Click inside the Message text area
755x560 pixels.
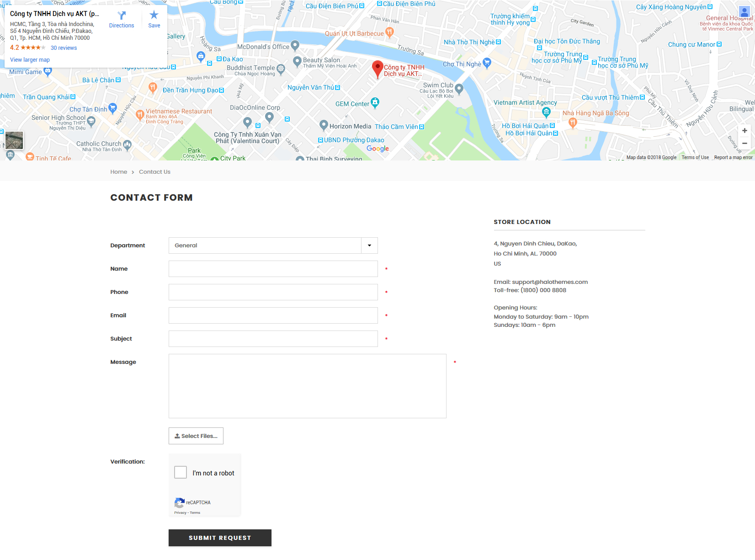307,386
